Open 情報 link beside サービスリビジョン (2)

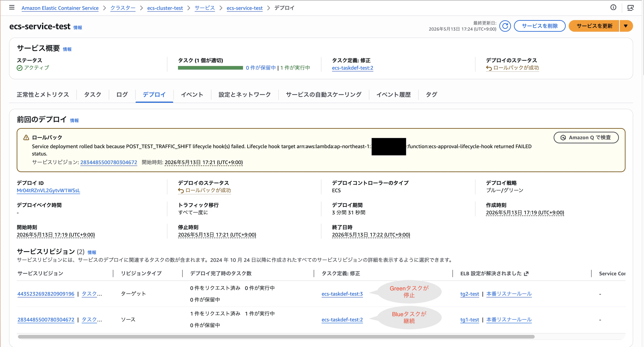point(92,252)
